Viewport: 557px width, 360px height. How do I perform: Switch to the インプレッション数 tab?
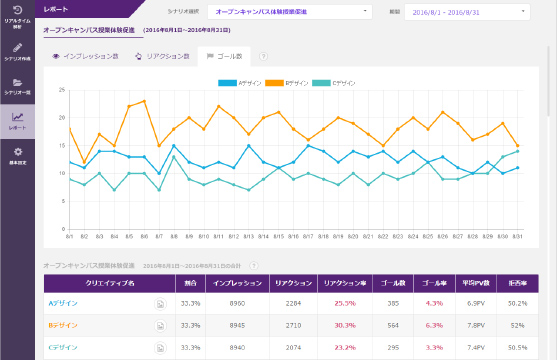85,56
